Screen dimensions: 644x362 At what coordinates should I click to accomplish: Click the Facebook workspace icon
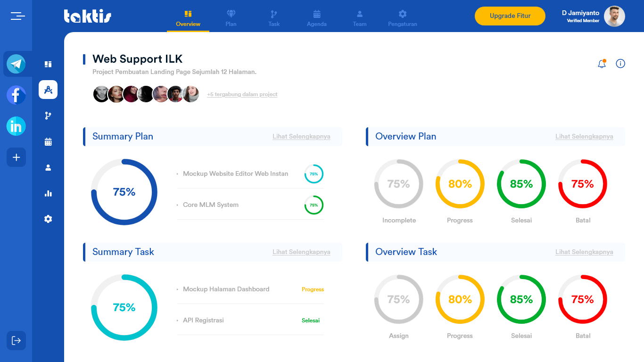click(x=16, y=95)
